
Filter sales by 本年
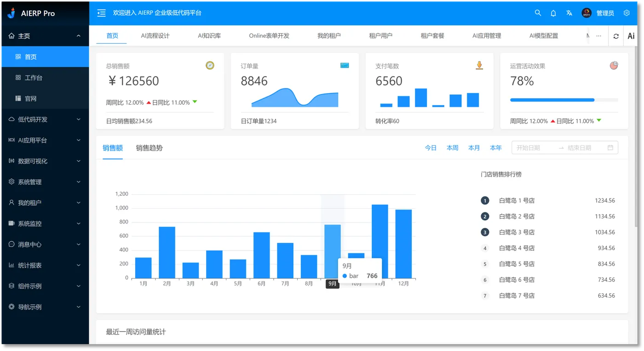[495, 148]
